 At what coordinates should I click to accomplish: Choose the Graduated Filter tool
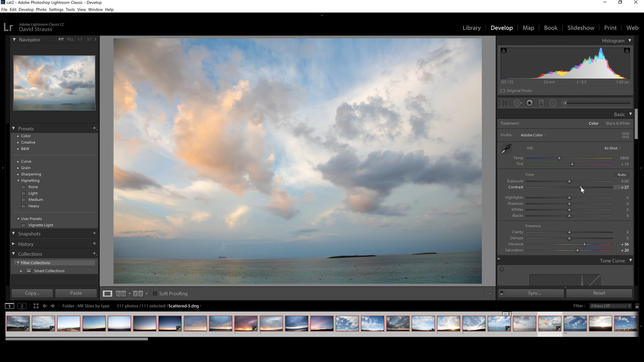pyautogui.click(x=541, y=103)
